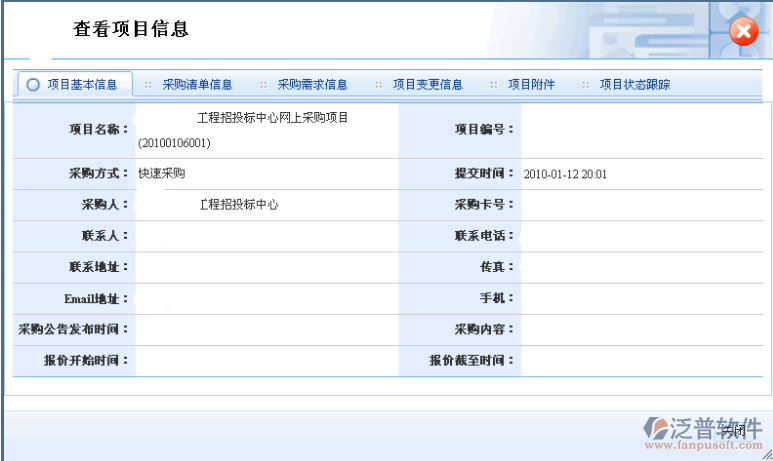Click the 采购卡号 label
Image resolution: width=773 pixels, height=461 pixels.
(484, 205)
